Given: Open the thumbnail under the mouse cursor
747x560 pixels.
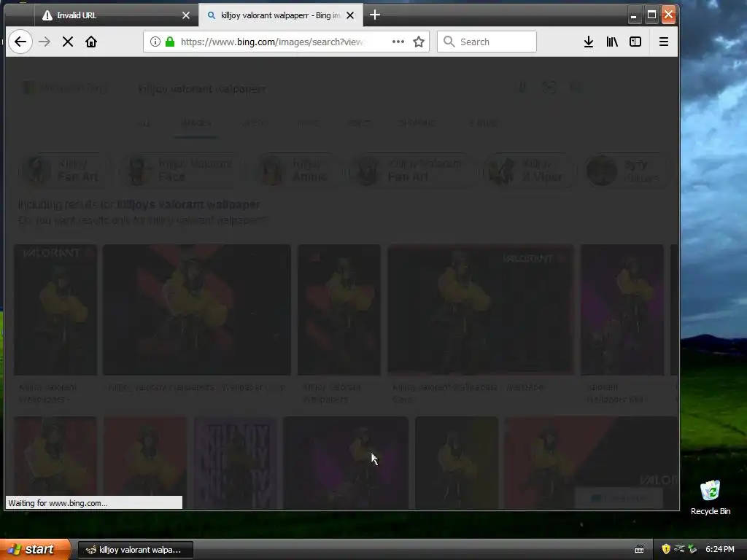Looking at the screenshot, I should (346, 463).
